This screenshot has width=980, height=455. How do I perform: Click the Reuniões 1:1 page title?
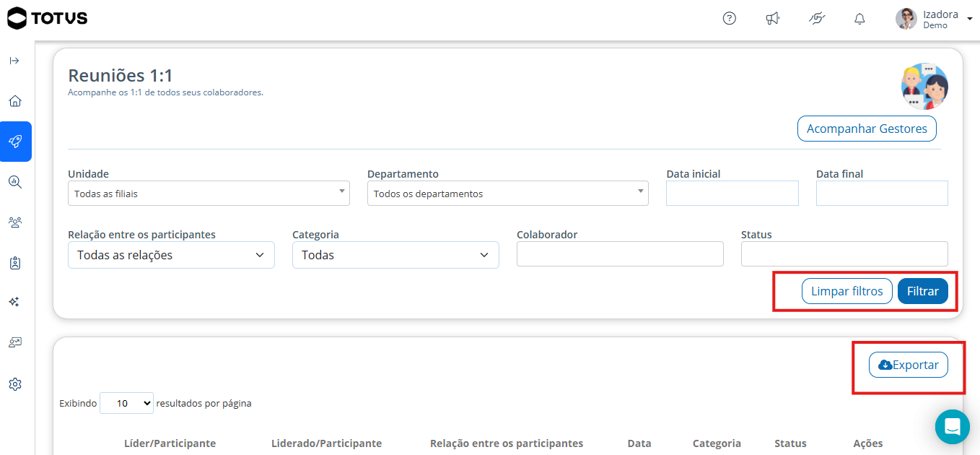[x=121, y=75]
